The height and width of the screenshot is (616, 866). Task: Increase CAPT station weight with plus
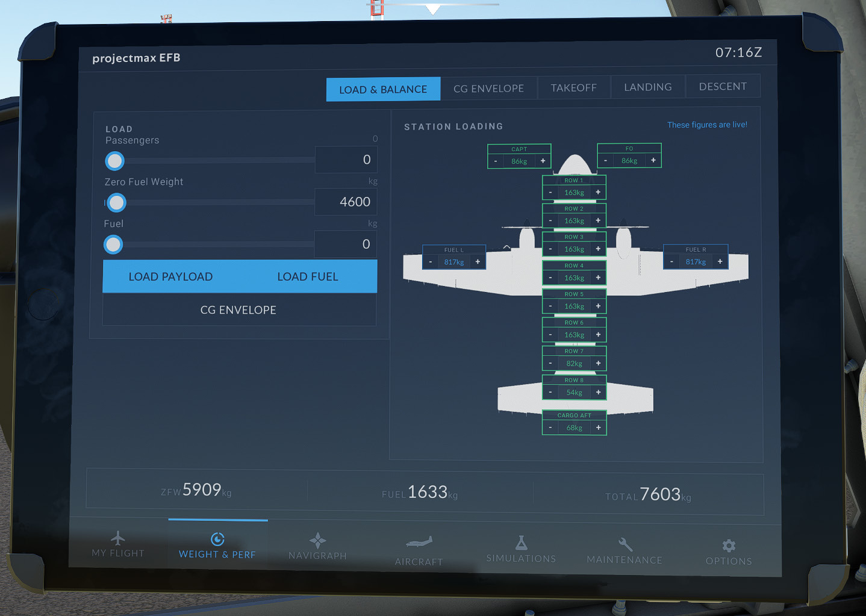[x=543, y=161]
